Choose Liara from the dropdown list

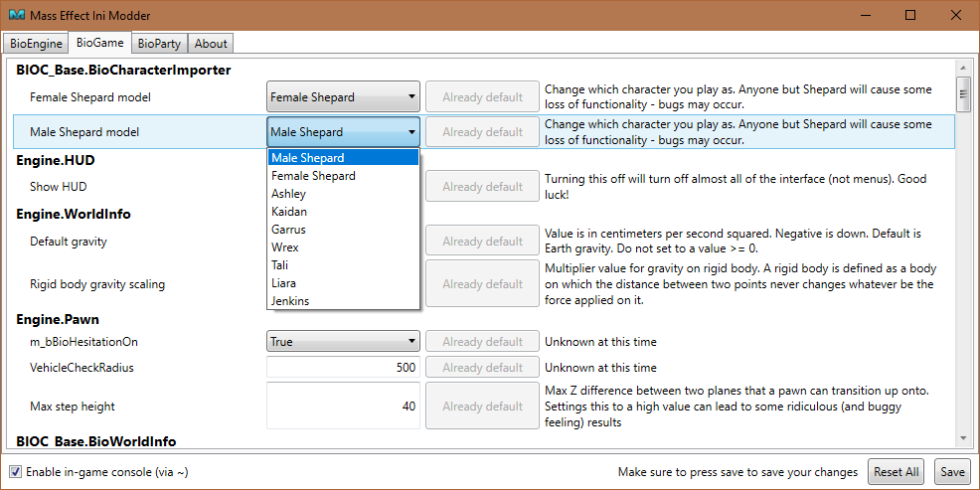point(343,283)
